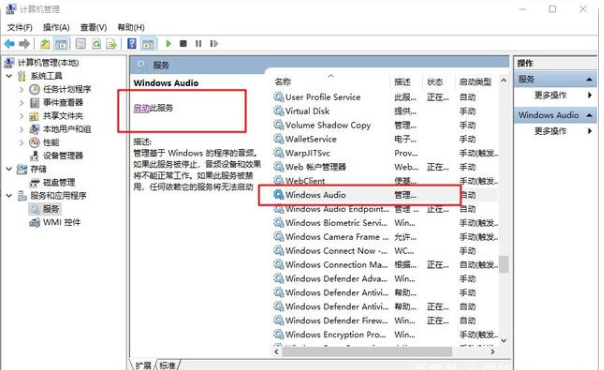604x370 pixels.
Task: Sort by the 启动类型 column header
Action: tap(475, 82)
